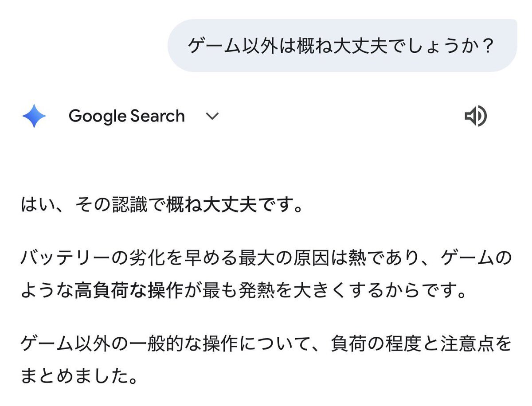The image size is (532, 406).
Task: Tap the speaker read-aloud icon
Action: coord(476,117)
